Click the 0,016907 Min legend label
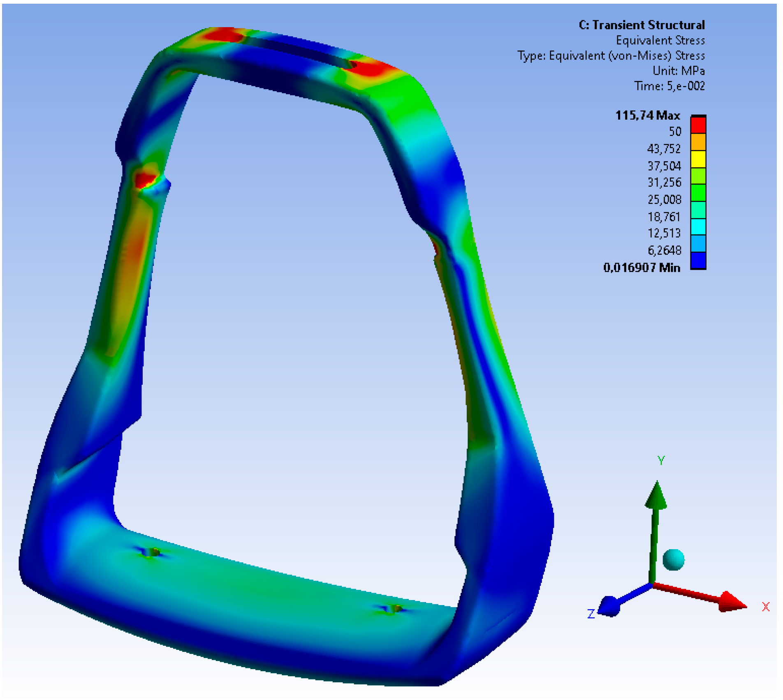Image resolution: width=783 pixels, height=700 pixels. click(x=642, y=268)
